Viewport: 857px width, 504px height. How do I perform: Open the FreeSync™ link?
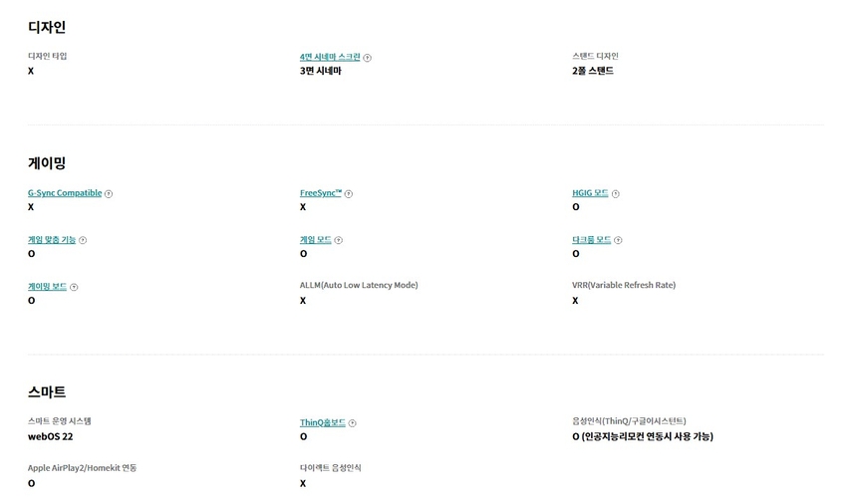pyautogui.click(x=321, y=193)
